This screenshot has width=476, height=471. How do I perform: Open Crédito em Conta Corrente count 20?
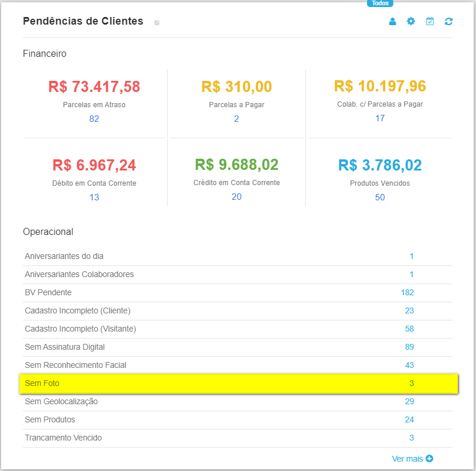point(236,197)
